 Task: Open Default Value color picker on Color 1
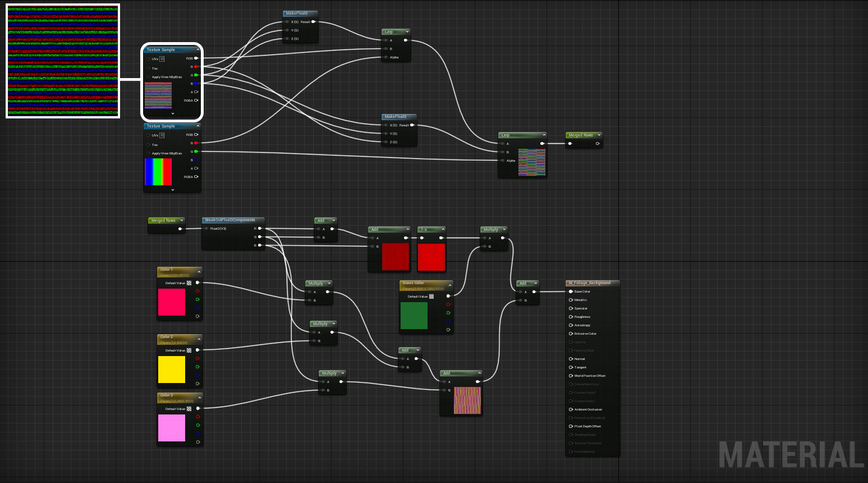click(x=189, y=283)
